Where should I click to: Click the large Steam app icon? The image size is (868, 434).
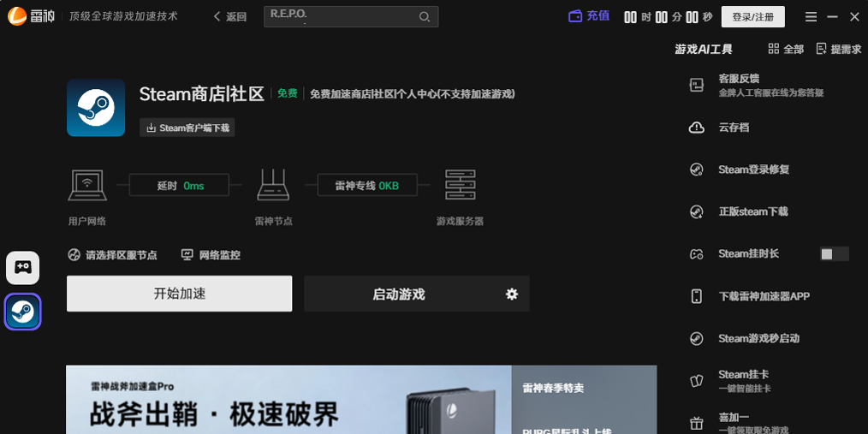(x=96, y=107)
